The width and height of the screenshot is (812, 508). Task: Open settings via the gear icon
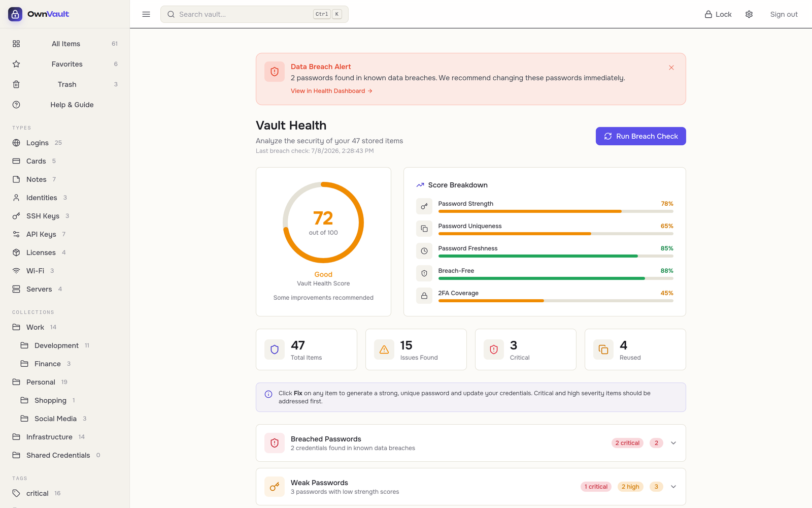749,14
